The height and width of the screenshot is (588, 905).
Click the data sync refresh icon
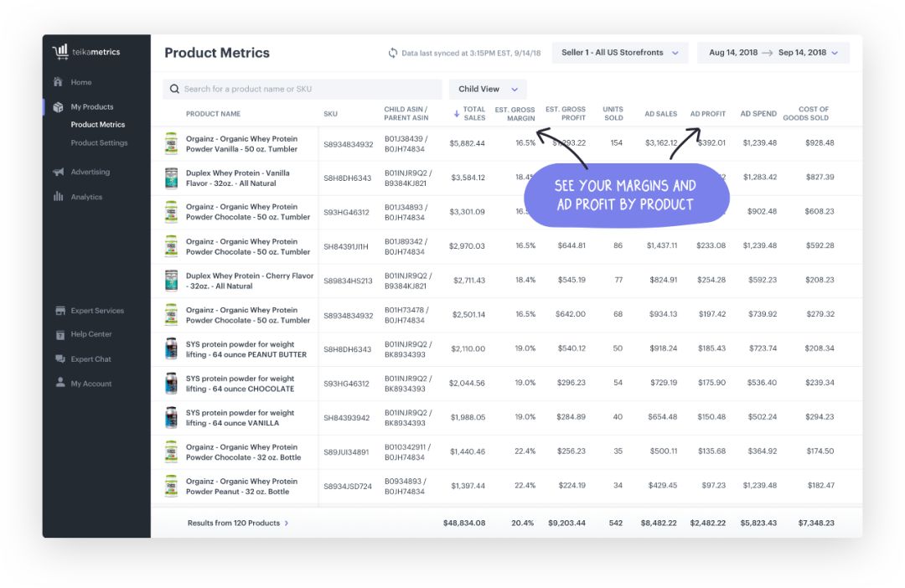click(x=392, y=53)
